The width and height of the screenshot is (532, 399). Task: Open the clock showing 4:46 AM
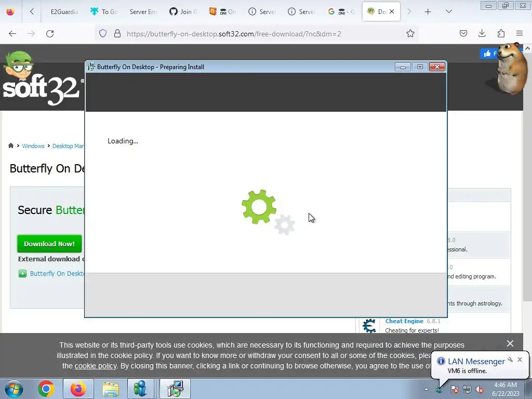(506, 389)
